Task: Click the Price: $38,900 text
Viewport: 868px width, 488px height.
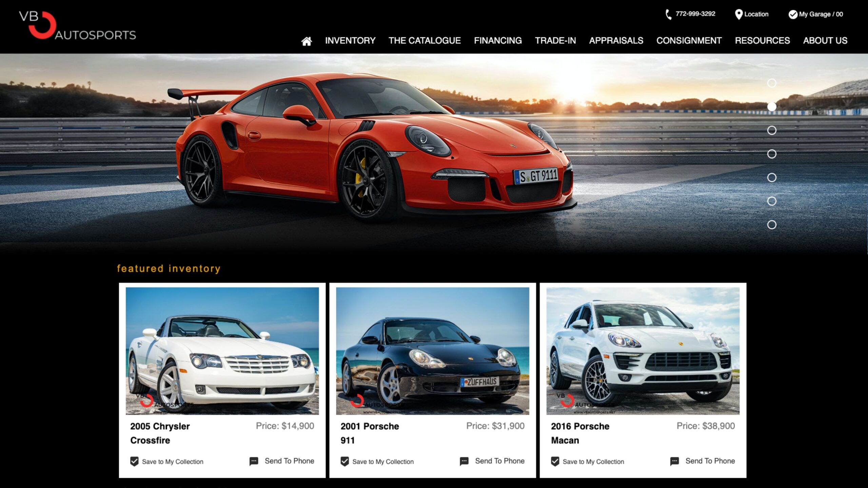Action: 706,426
